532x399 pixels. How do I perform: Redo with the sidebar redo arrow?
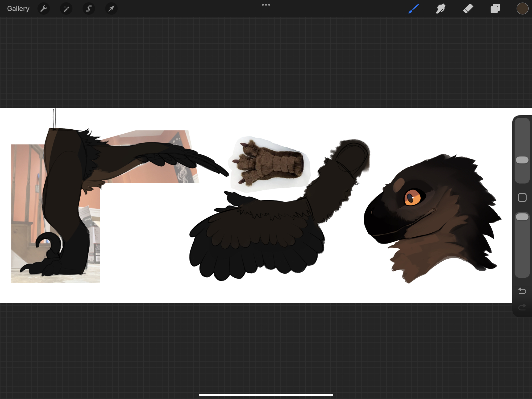522,307
